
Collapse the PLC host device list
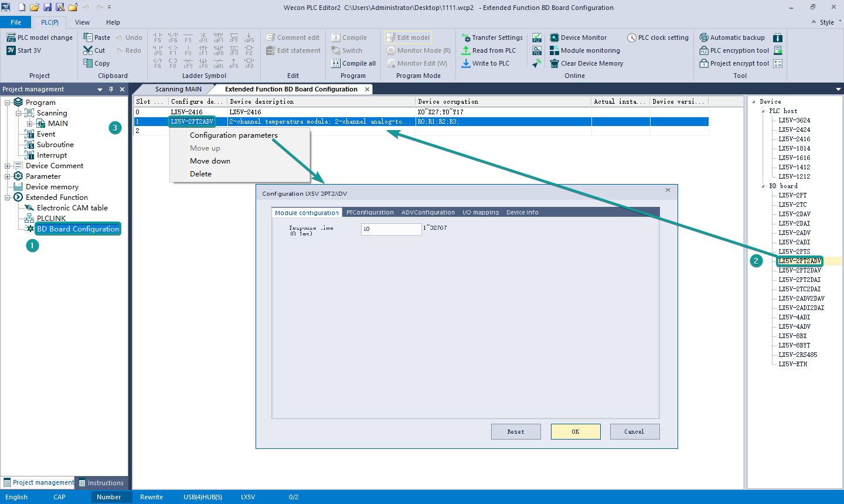pyautogui.click(x=763, y=111)
